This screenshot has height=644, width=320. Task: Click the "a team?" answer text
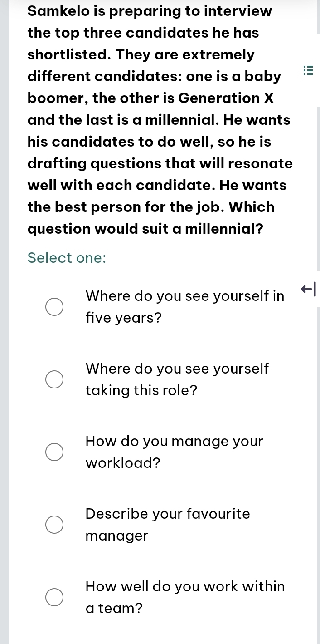(114, 608)
